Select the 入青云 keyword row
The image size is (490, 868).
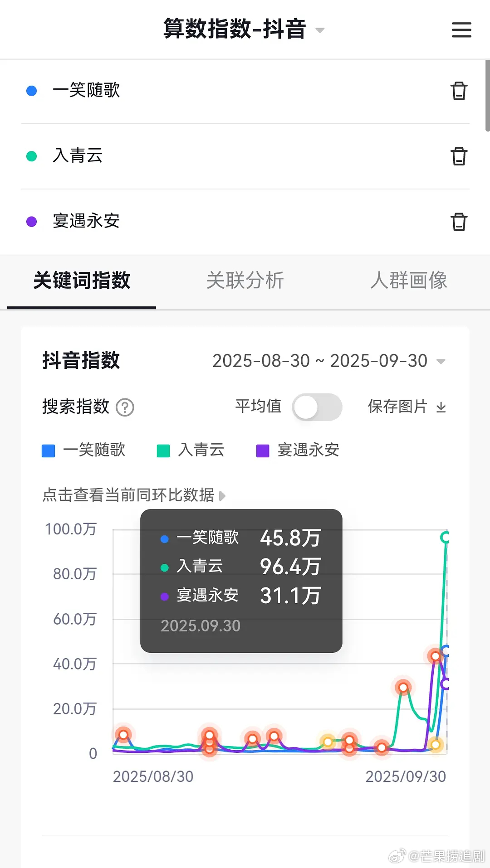245,156
